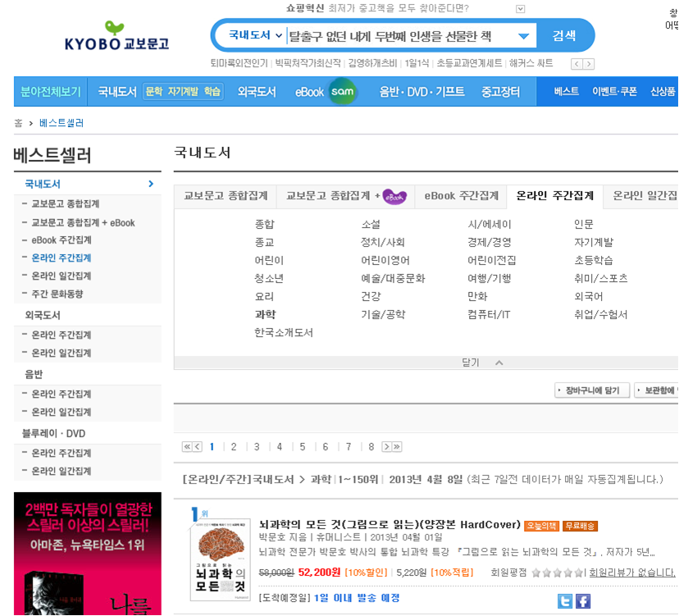Expand the blue search suggestion arrow

(522, 35)
